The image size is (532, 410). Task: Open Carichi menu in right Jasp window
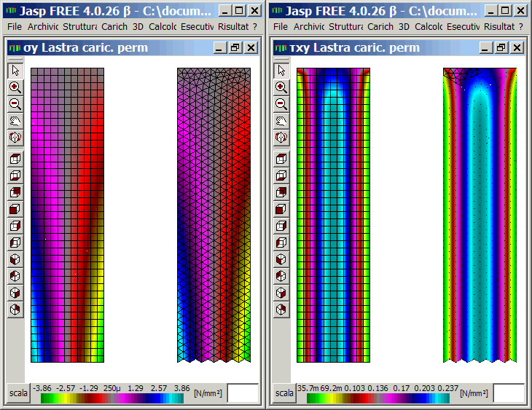380,26
